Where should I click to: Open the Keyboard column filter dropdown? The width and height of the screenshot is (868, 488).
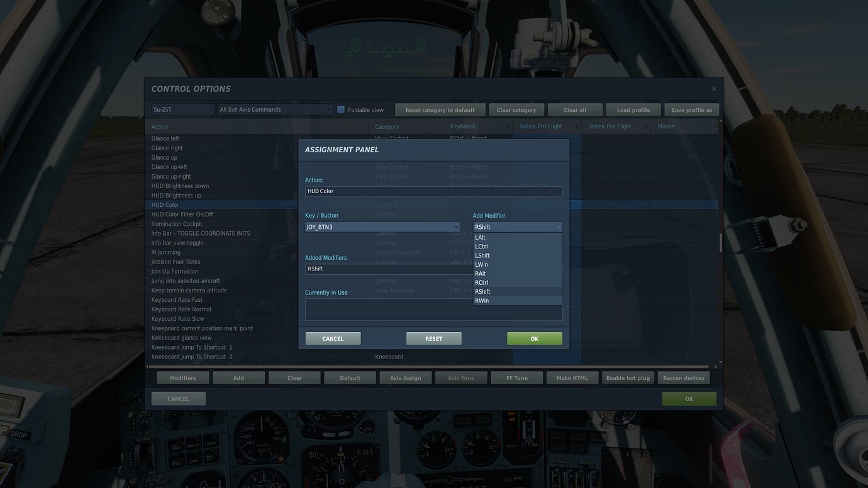(x=508, y=126)
